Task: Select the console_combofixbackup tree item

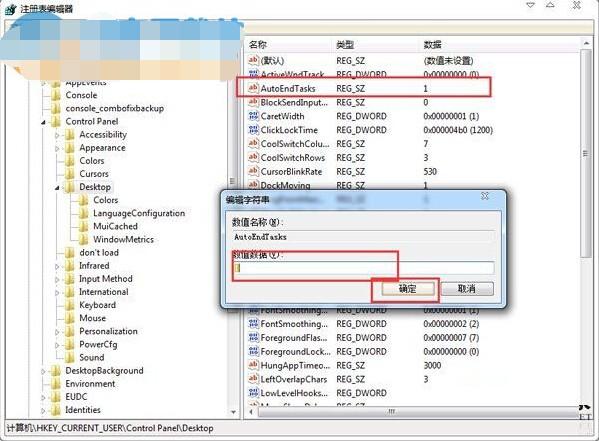Action: point(115,108)
